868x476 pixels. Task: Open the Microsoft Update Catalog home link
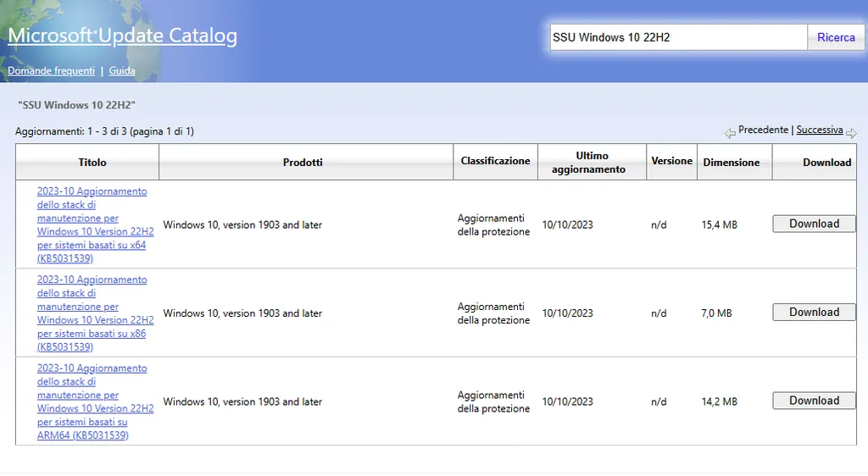(x=122, y=36)
